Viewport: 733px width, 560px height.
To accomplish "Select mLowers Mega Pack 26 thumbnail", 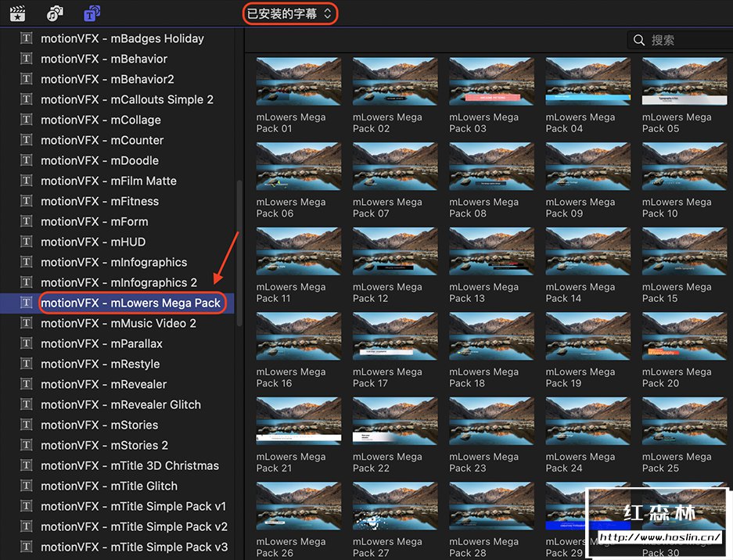I will point(299,506).
